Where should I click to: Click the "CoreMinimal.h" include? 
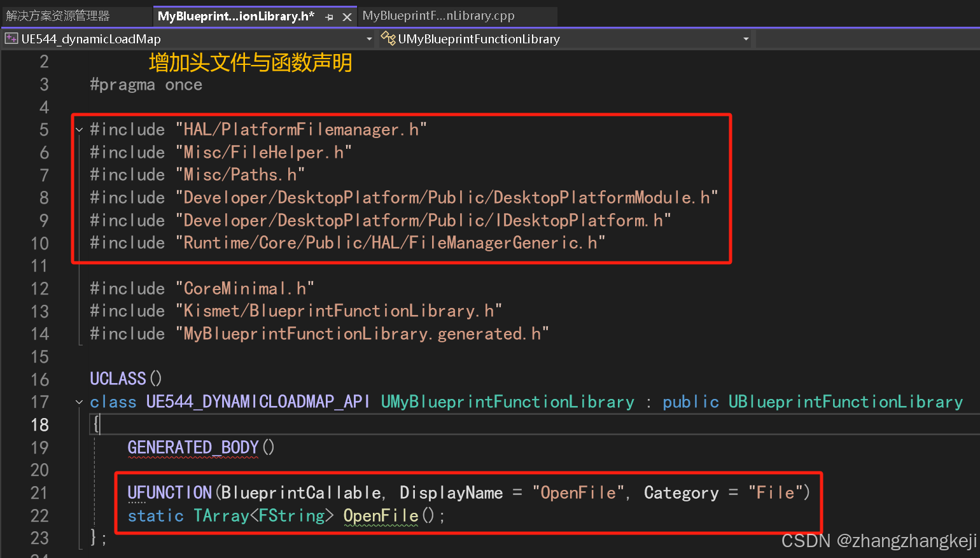(x=245, y=289)
